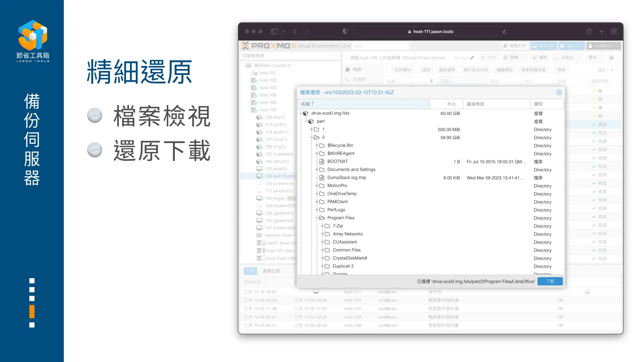The height and width of the screenshot is (362, 644).
Task: Click the privacy shield icon in browser toolbar
Action: (345, 31)
